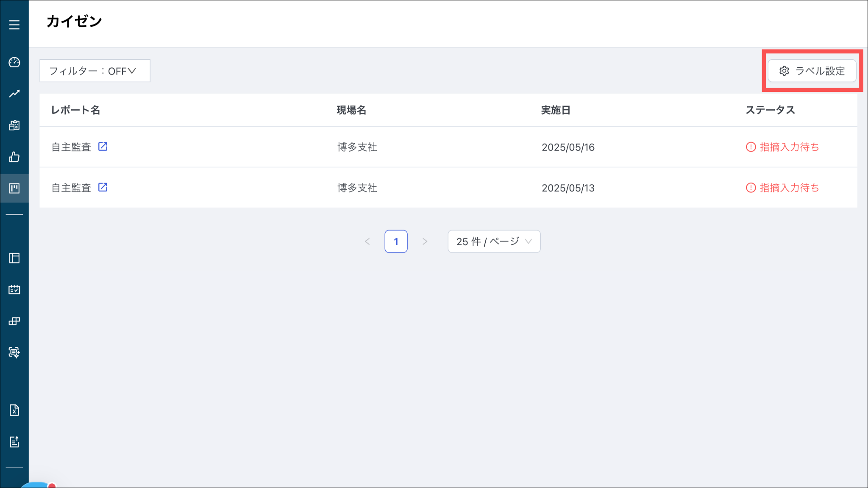Open external link for 2025/05/16 report
The height and width of the screenshot is (488, 868).
(x=103, y=147)
